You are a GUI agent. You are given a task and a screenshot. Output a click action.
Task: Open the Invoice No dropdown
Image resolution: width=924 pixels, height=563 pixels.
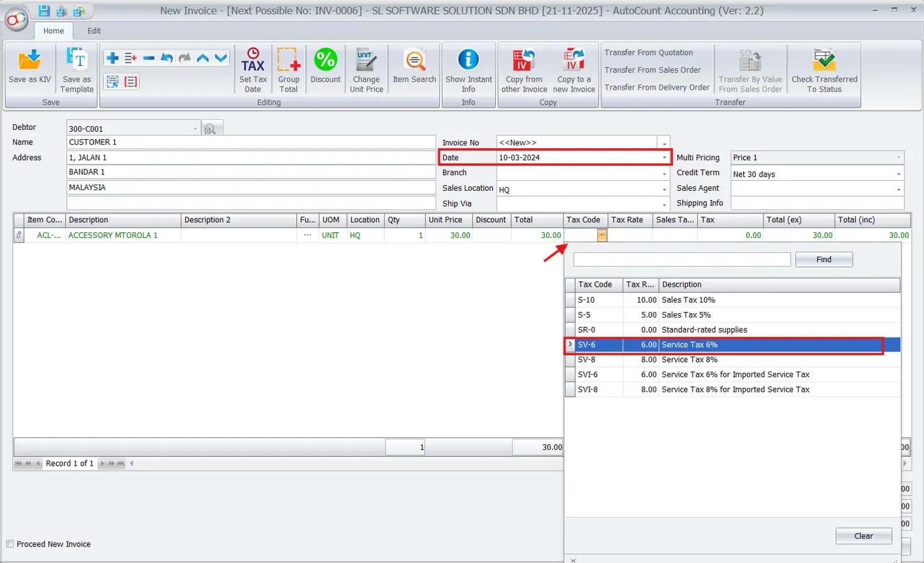click(x=664, y=142)
